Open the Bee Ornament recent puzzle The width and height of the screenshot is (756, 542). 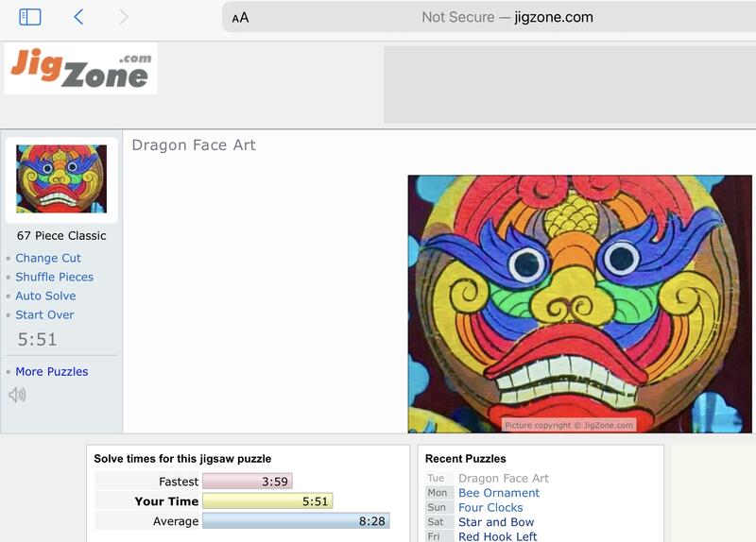pos(499,493)
